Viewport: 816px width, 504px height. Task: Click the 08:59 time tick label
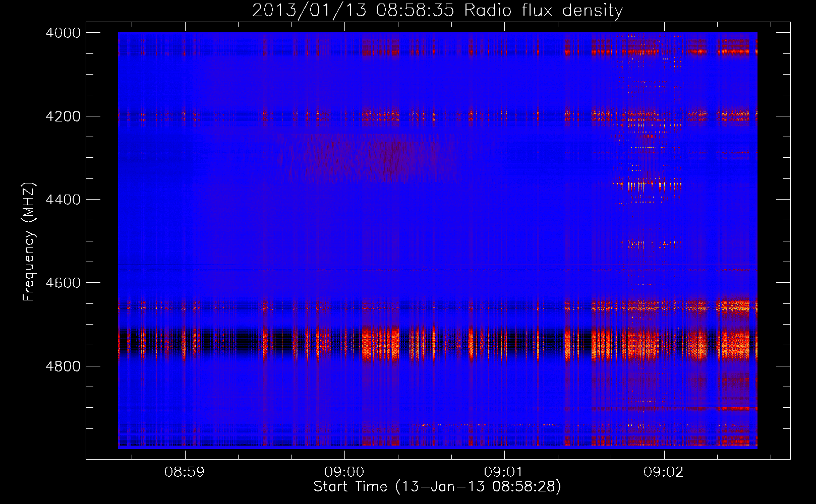(185, 472)
